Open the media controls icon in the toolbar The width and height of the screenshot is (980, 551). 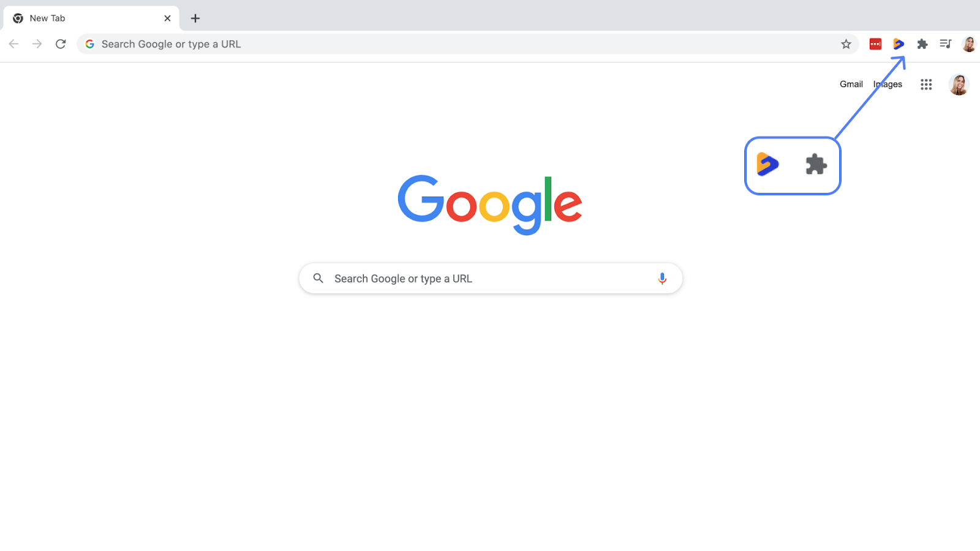(946, 44)
